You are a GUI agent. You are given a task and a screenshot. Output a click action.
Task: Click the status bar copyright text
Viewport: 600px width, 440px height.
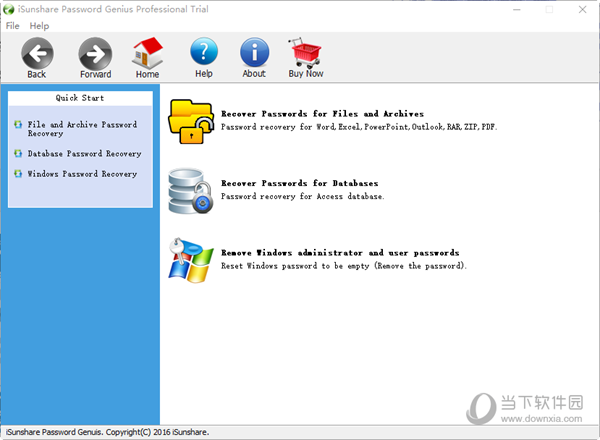107,432
